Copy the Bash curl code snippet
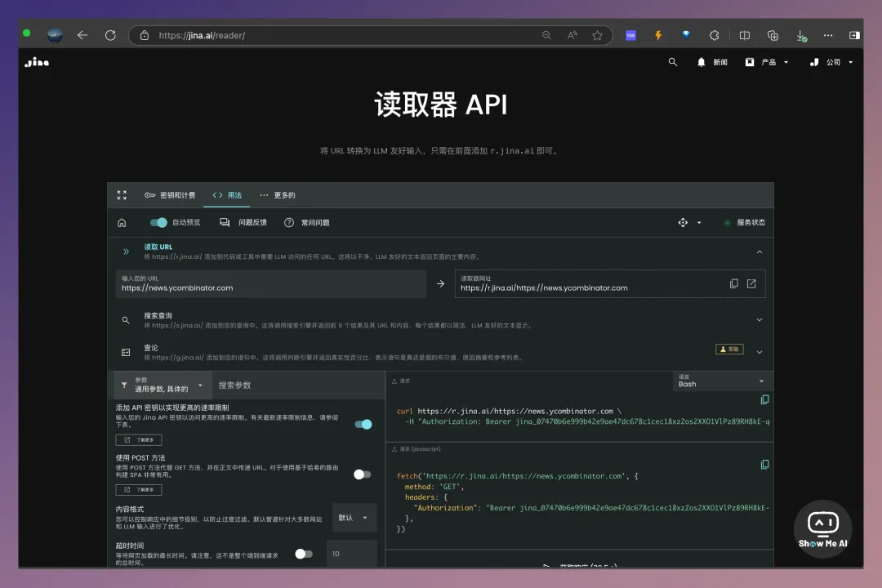The image size is (882, 588). pyautogui.click(x=764, y=399)
